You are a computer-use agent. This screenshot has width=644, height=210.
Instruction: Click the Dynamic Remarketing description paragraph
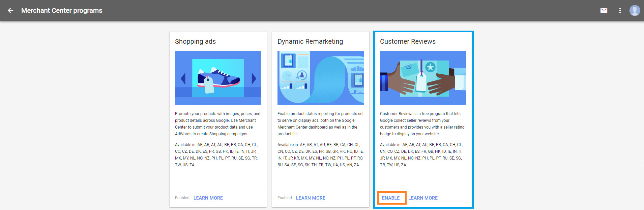click(321, 124)
